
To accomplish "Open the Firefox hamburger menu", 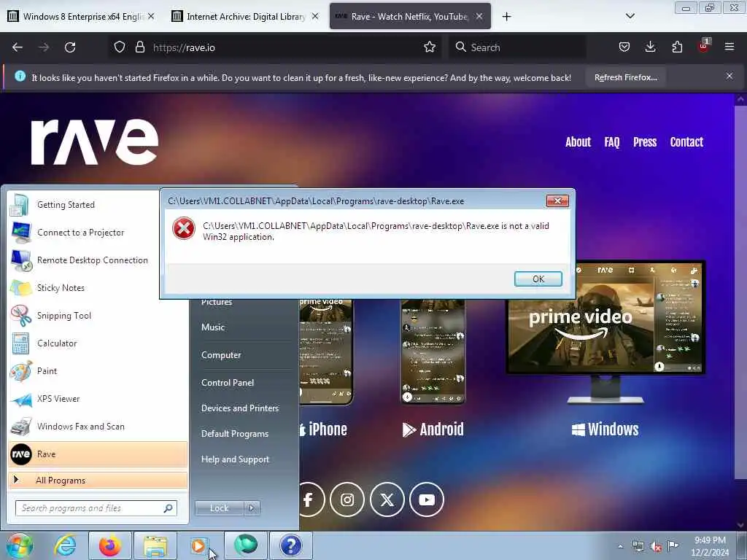I will 729,47.
